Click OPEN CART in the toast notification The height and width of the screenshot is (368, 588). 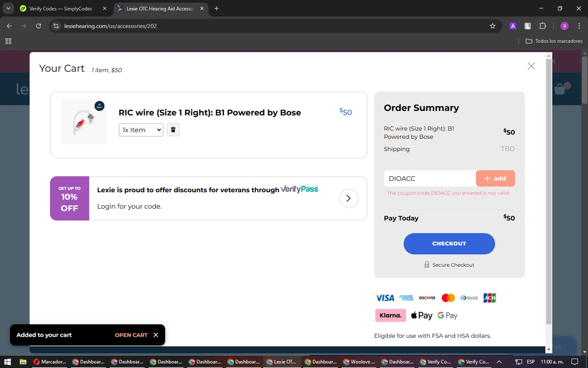coord(131,335)
